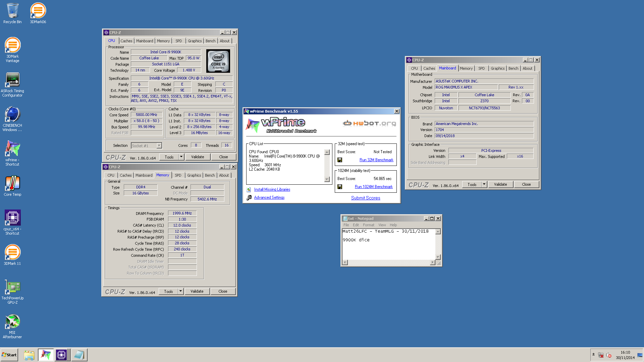Launch TechPowerUp GPU-Z desktop icon
Viewport: 644px width, 362px height.
coord(12,292)
